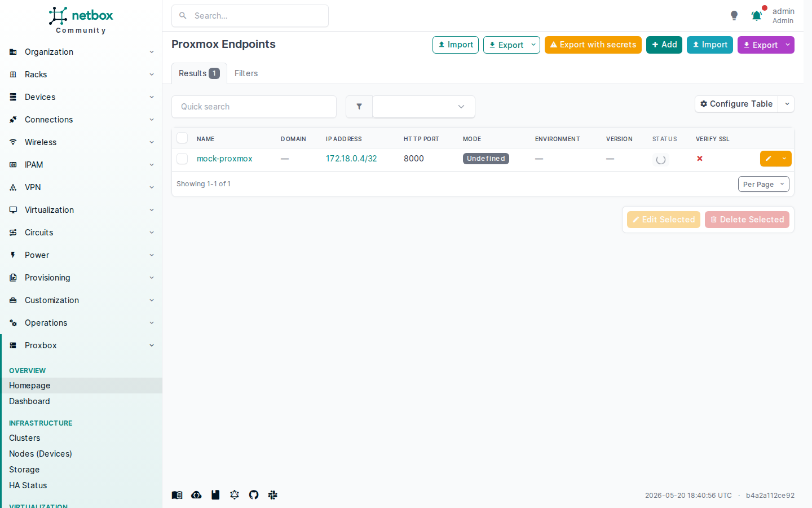Screen dimensions: 812x508
Task: Click the Provisioning sidebar icon
Action: pyautogui.click(x=13, y=278)
